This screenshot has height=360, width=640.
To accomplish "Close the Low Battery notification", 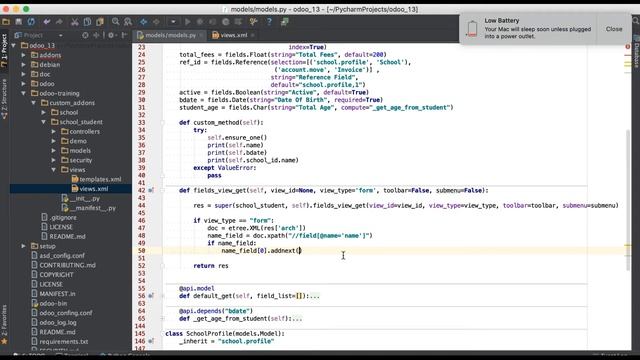I will pyautogui.click(x=614, y=29).
